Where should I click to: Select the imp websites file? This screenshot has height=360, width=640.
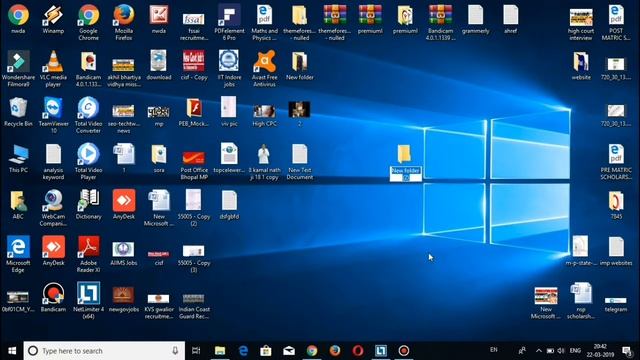coord(616,251)
